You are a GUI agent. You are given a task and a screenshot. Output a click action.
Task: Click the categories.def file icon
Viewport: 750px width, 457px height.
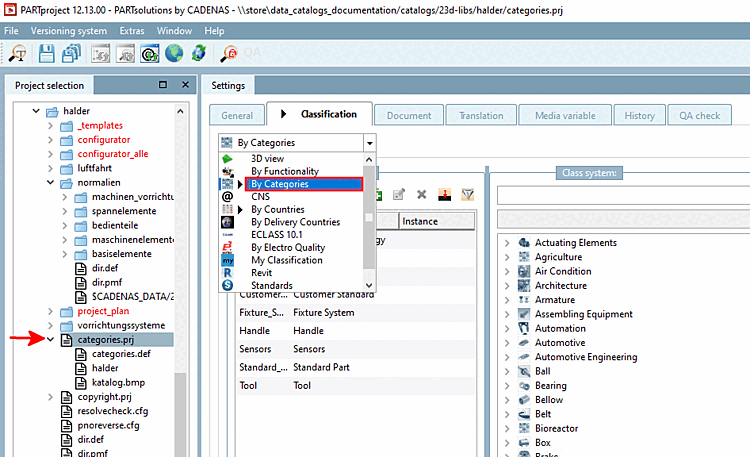[81, 354]
